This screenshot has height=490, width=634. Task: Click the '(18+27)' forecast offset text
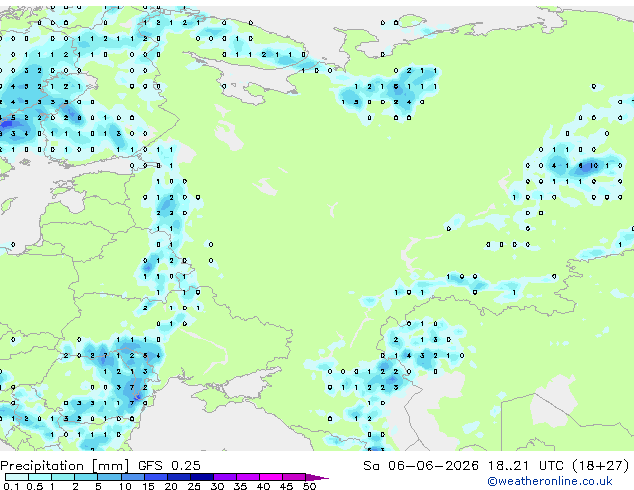click(x=601, y=466)
